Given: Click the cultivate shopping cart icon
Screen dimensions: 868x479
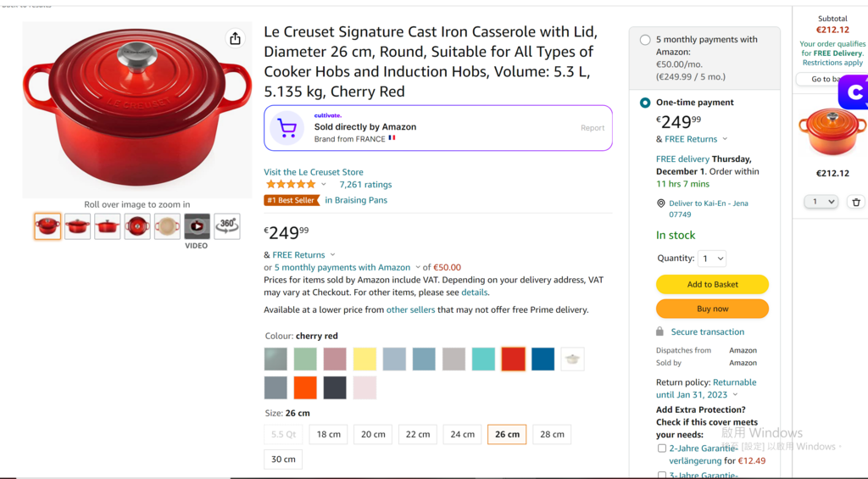Looking at the screenshot, I should coord(287,128).
